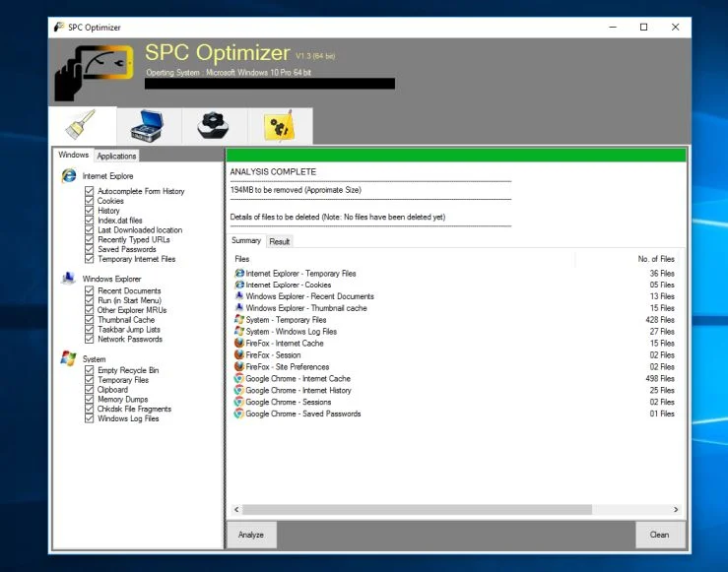Toggle Recently Typed URLs checkbox
This screenshot has width=728, height=572.
[x=89, y=239]
